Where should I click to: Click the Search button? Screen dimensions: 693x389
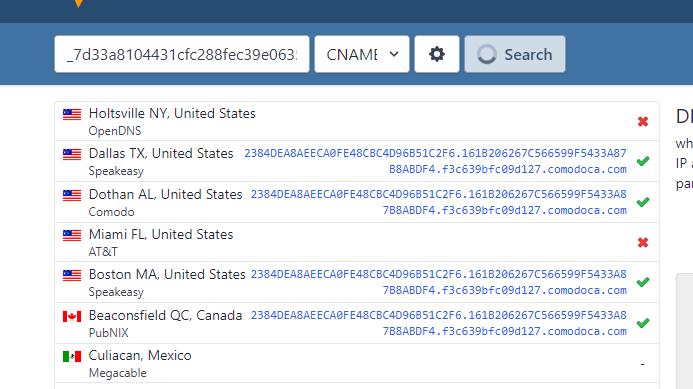point(515,54)
